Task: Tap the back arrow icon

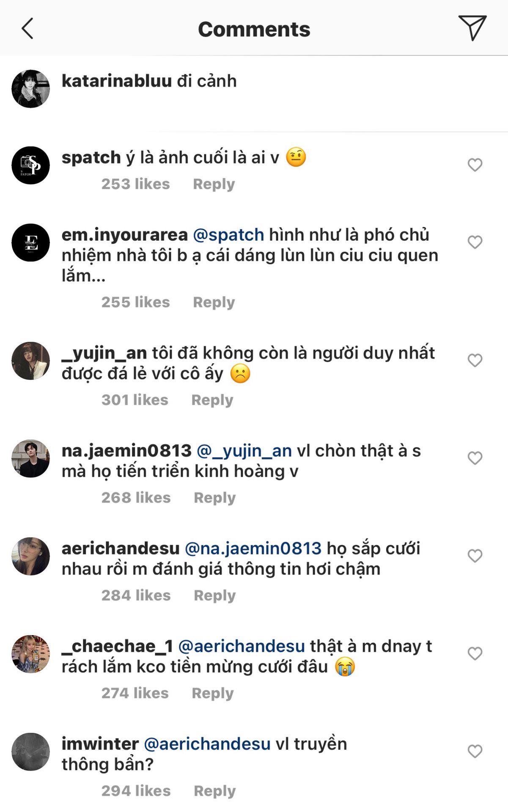Action: [x=27, y=29]
